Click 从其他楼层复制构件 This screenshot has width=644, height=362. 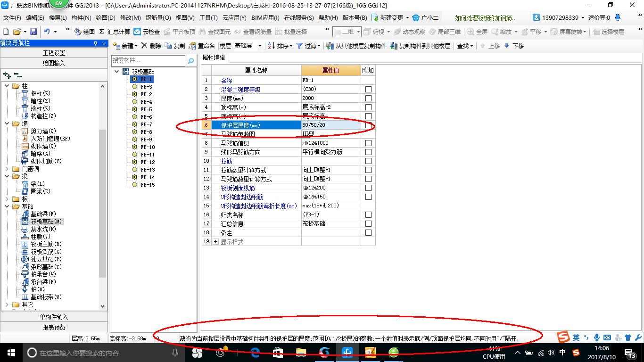(356, 46)
